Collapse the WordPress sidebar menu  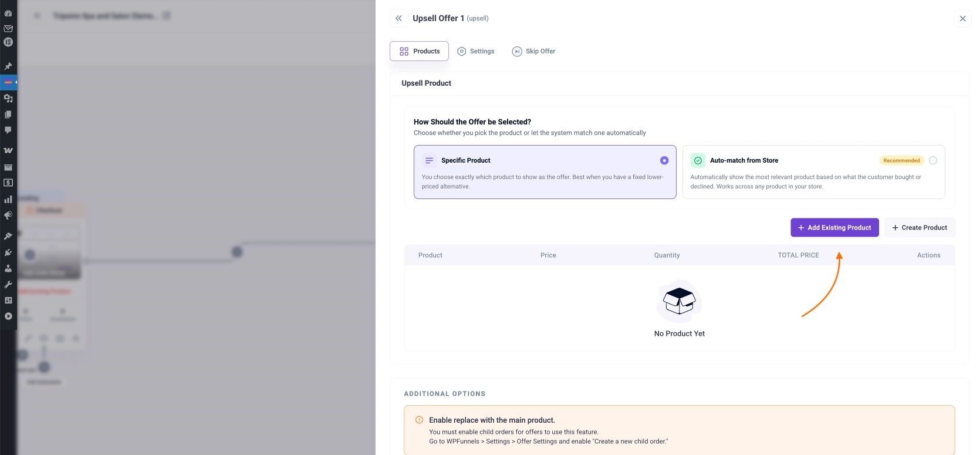click(8, 316)
